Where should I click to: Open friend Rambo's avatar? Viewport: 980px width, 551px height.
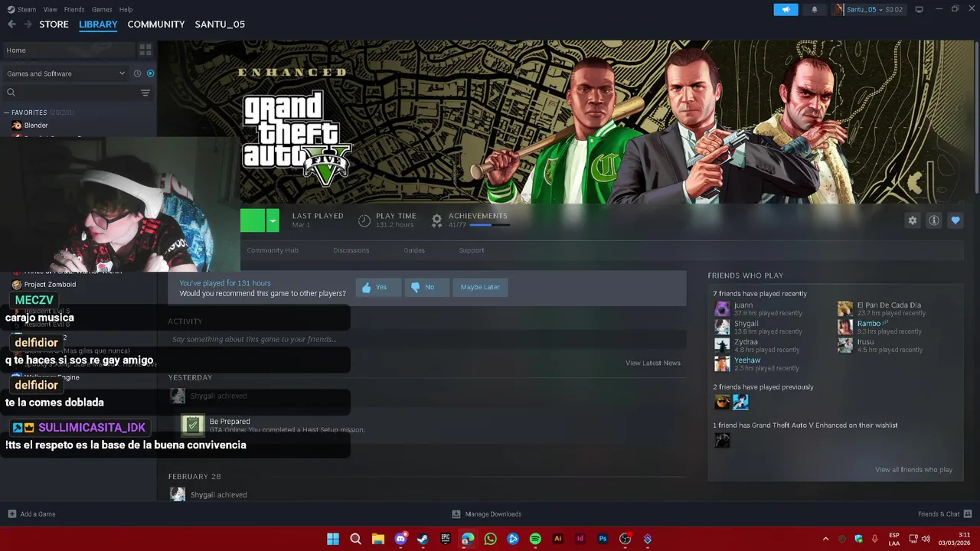(844, 327)
